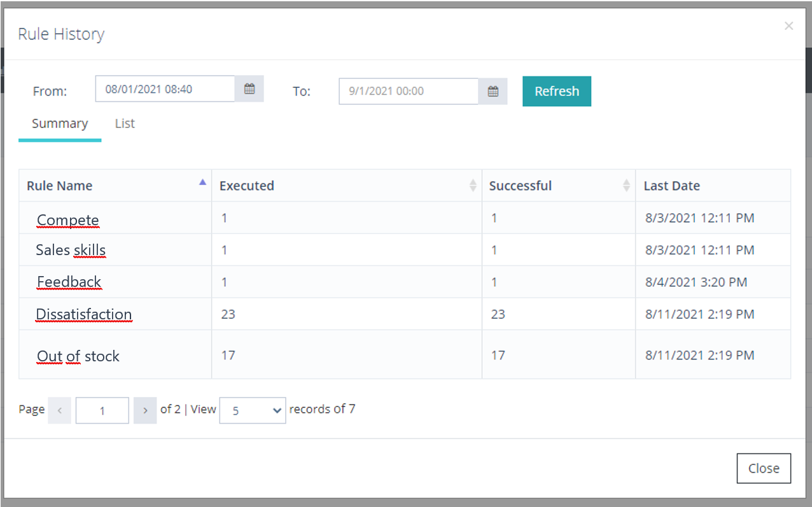Image resolution: width=812 pixels, height=507 pixels.
Task: Sort by Rule Name column arrow
Action: pos(202,183)
